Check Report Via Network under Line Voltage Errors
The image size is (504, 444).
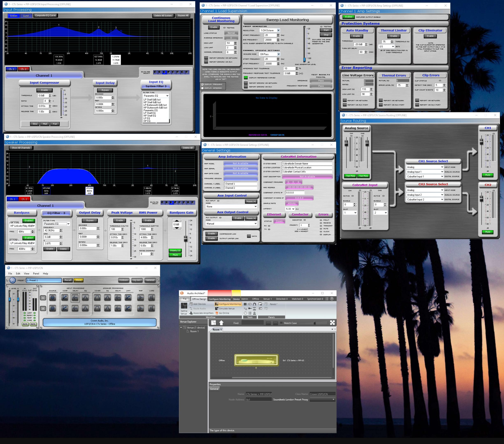click(x=345, y=101)
